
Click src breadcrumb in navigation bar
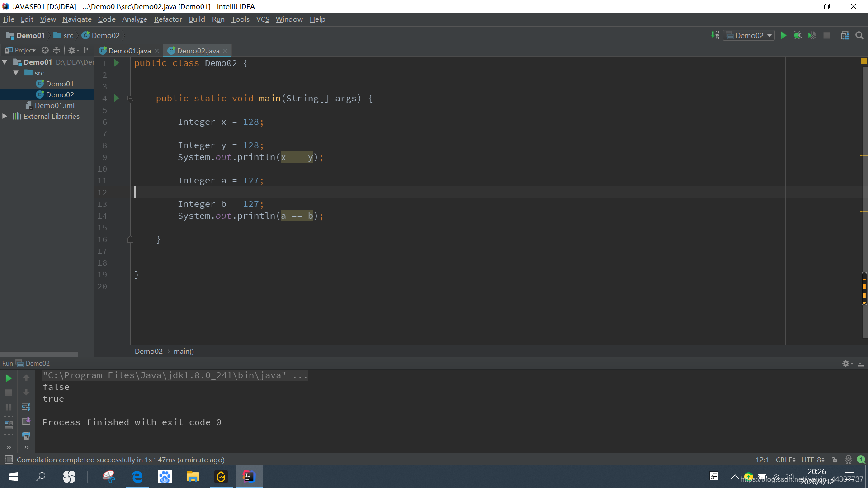coord(63,35)
